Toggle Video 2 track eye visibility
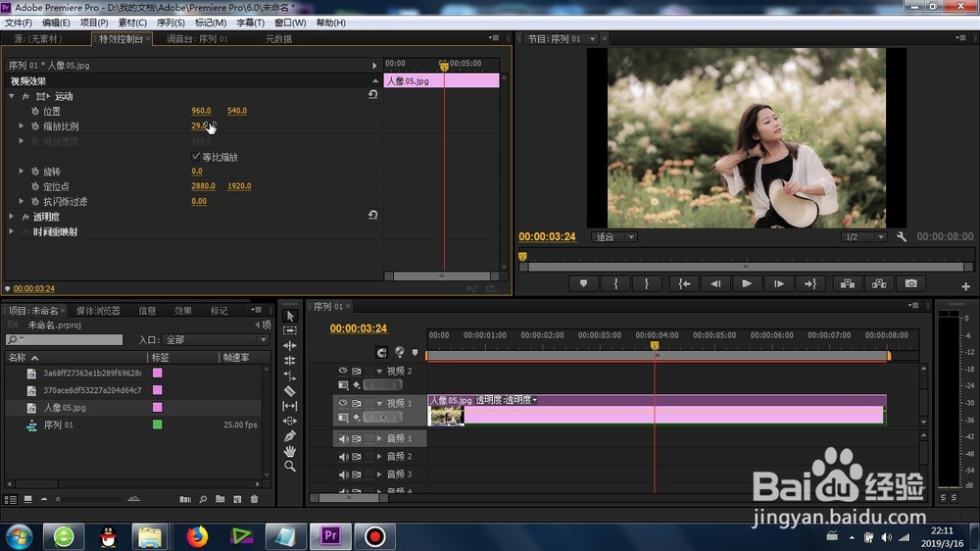The height and width of the screenshot is (551, 980). coord(342,371)
